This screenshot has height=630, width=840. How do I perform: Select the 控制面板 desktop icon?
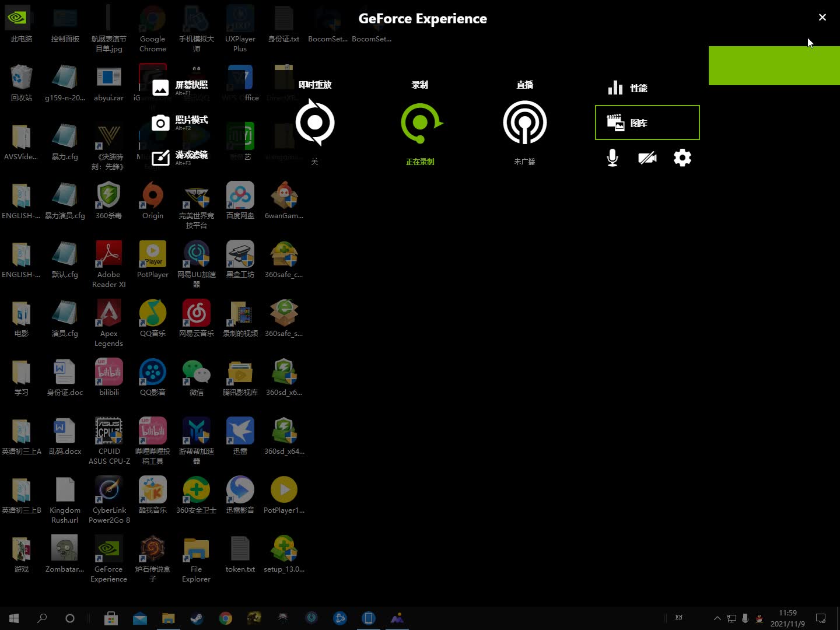(x=65, y=24)
